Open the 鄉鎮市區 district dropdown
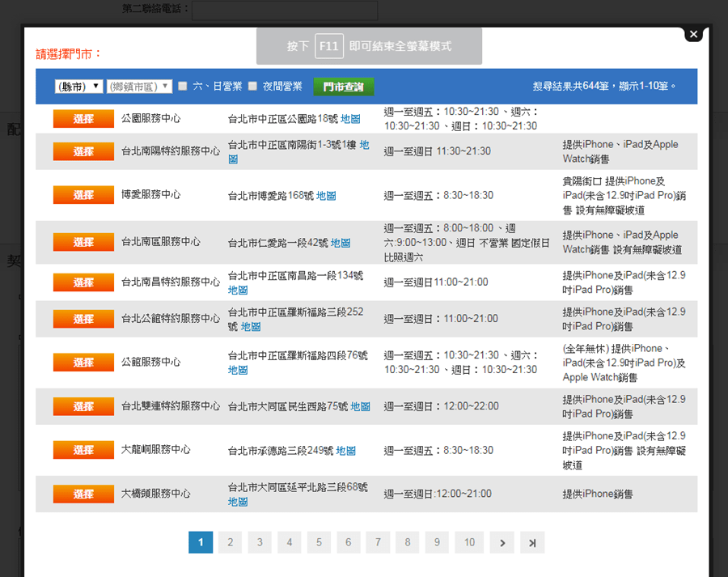 click(139, 87)
